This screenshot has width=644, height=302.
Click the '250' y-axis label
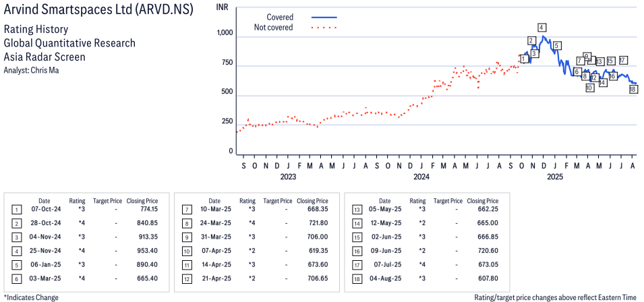pyautogui.click(x=227, y=122)
